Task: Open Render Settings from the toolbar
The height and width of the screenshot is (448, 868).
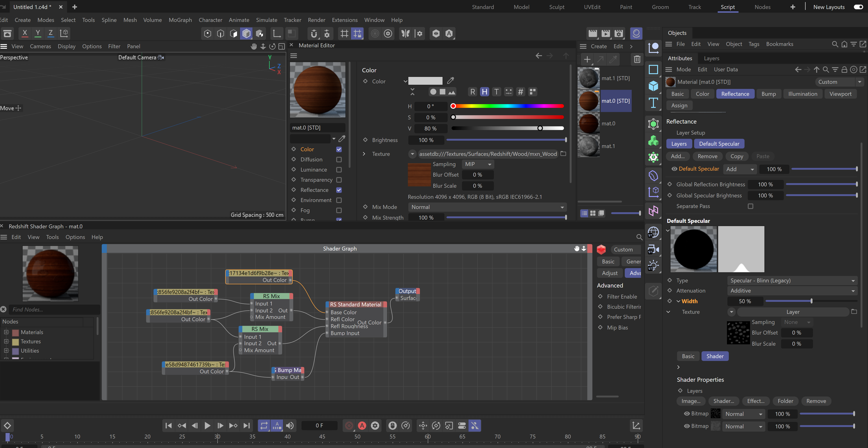Action: [619, 33]
